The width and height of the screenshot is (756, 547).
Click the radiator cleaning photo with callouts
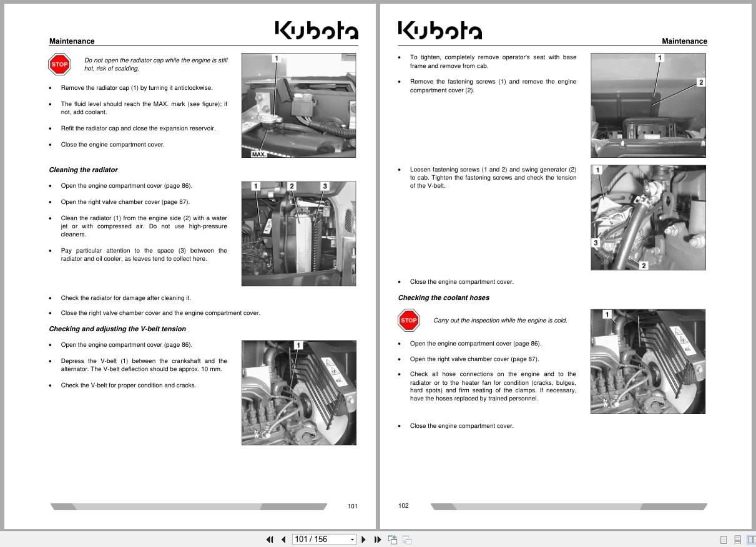pos(298,233)
